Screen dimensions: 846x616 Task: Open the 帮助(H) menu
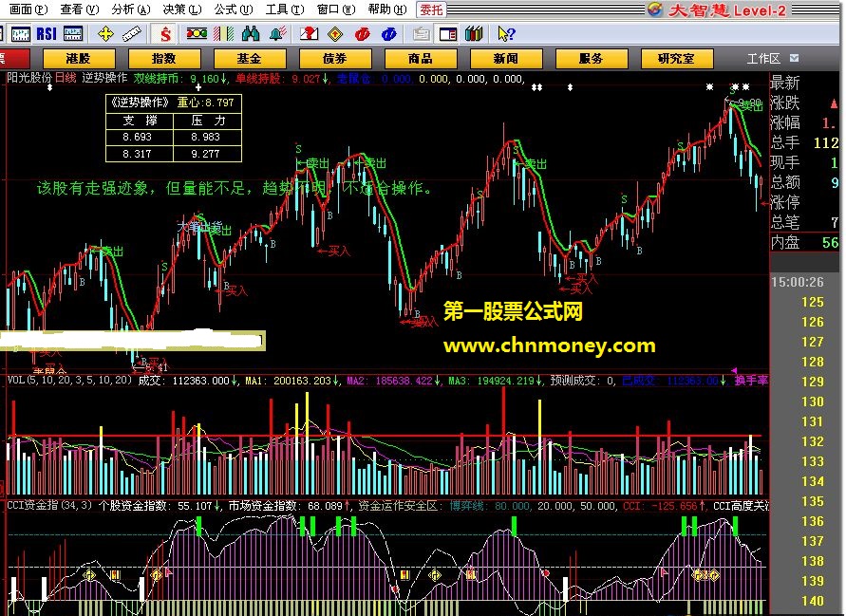point(387,9)
